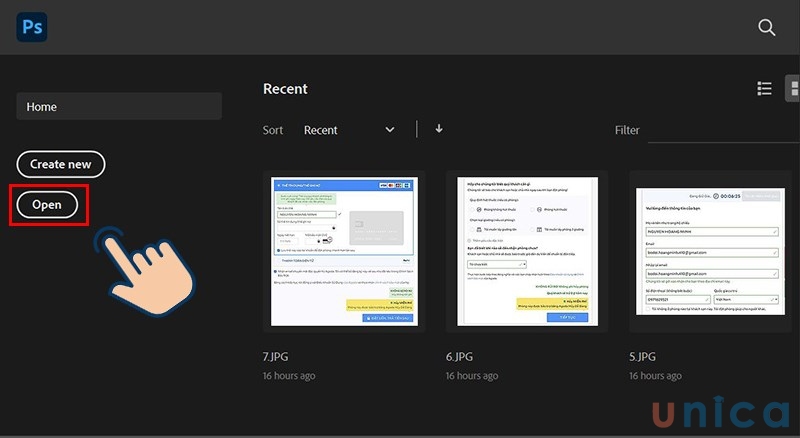Click "16 hours ago" under 7.JPG

click(289, 376)
